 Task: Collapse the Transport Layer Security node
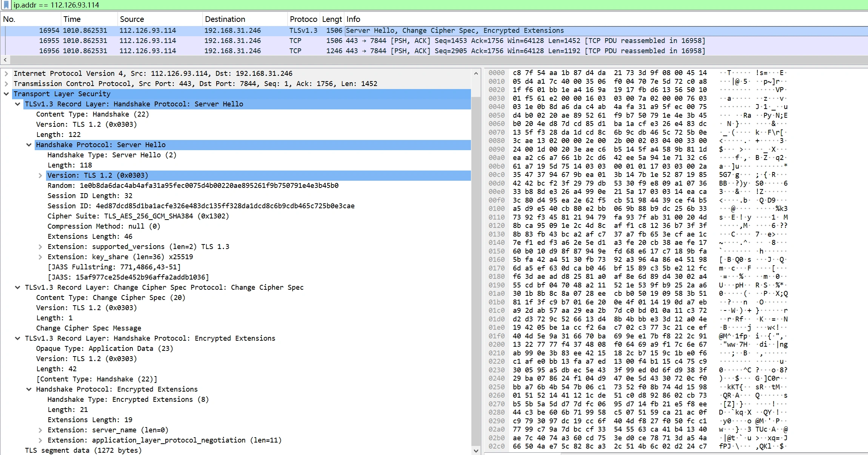click(x=6, y=94)
